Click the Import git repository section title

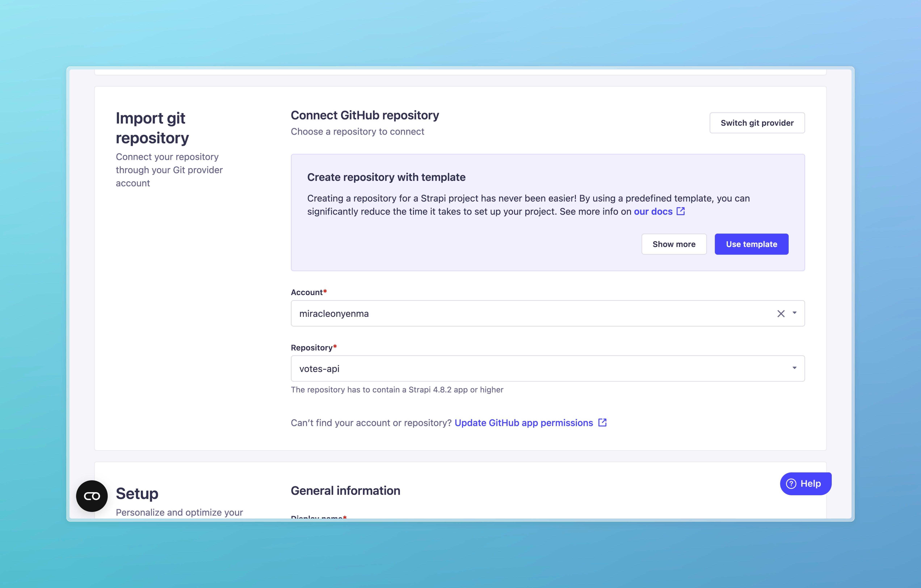152,128
